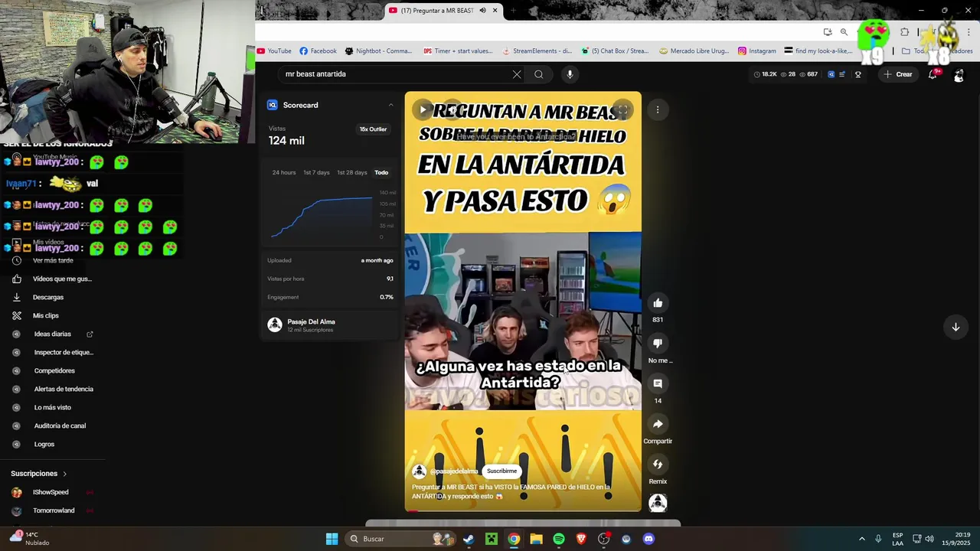Open Windows Start menu
The width and height of the screenshot is (980, 551).
(332, 539)
